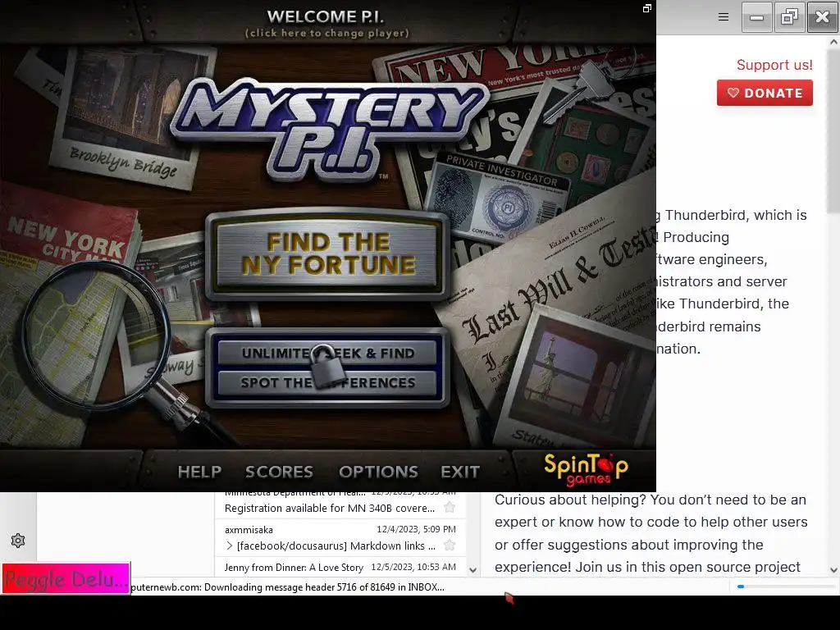Open the Scores screen
Image resolution: width=840 pixels, height=630 pixels.
click(279, 472)
